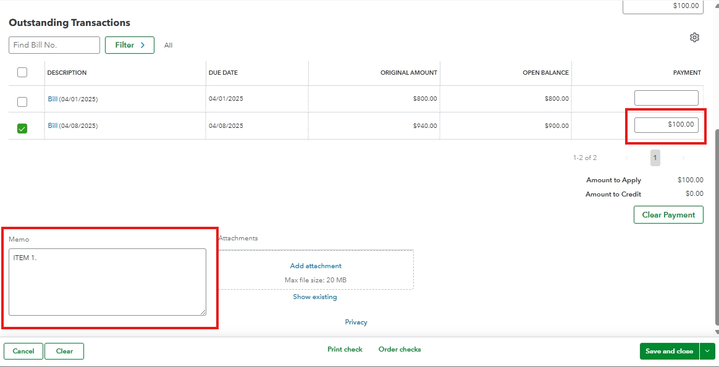The image size is (719, 367).
Task: Click the Amount to Apply $100.00 value
Action: [x=690, y=180]
